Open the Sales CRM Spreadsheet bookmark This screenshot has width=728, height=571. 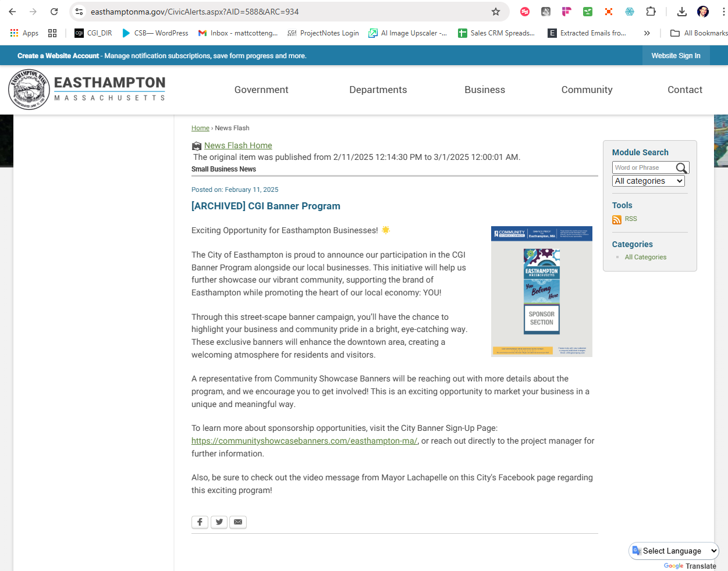click(496, 33)
